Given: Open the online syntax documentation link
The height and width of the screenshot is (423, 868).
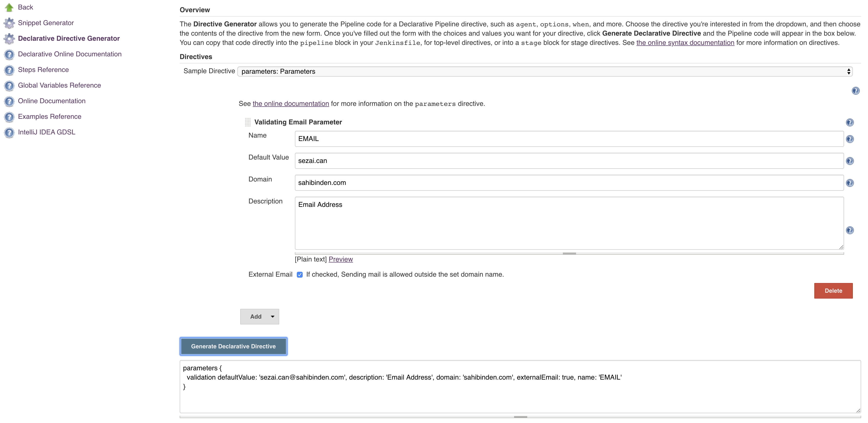Looking at the screenshot, I should pyautogui.click(x=685, y=43).
